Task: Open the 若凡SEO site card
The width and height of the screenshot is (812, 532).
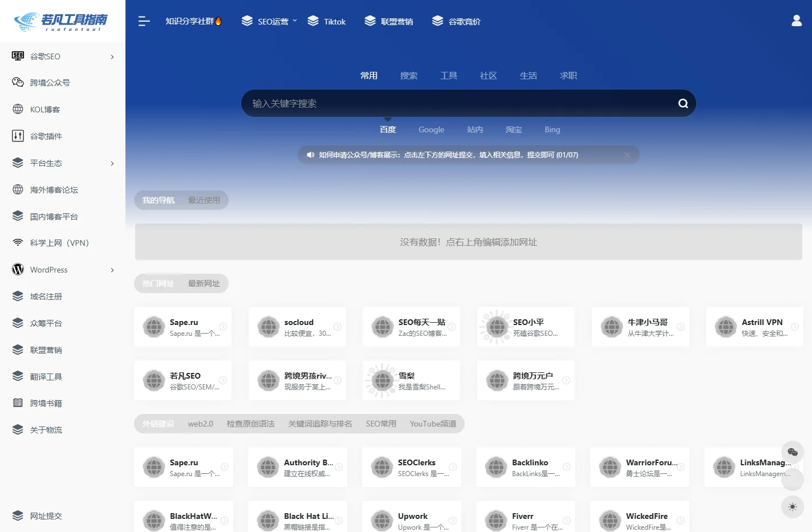Action: click(183, 380)
